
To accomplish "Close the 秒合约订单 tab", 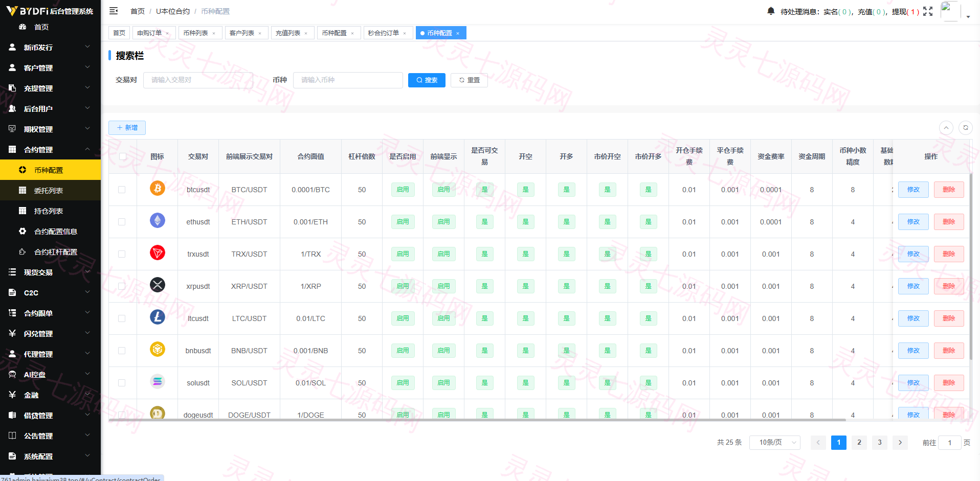I will [x=405, y=33].
